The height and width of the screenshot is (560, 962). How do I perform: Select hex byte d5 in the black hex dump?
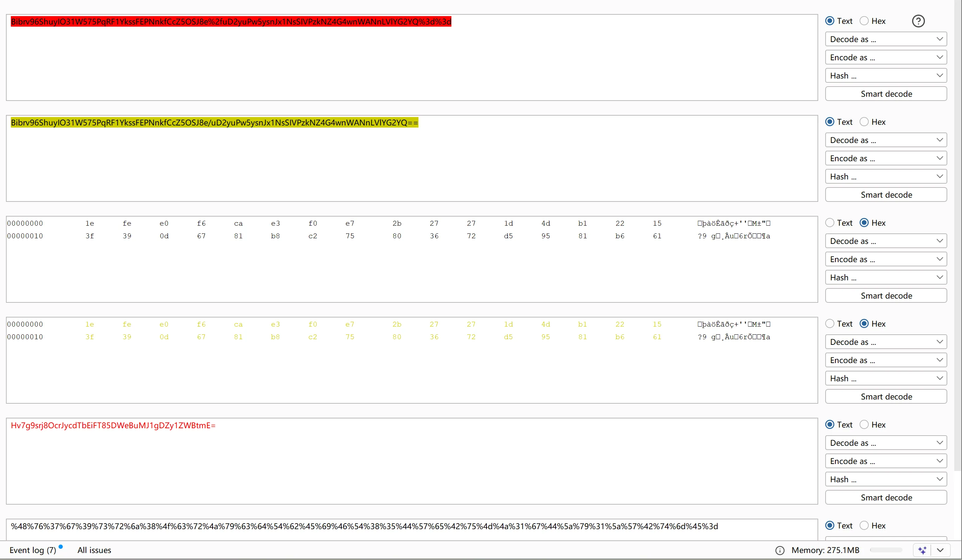tap(508, 236)
